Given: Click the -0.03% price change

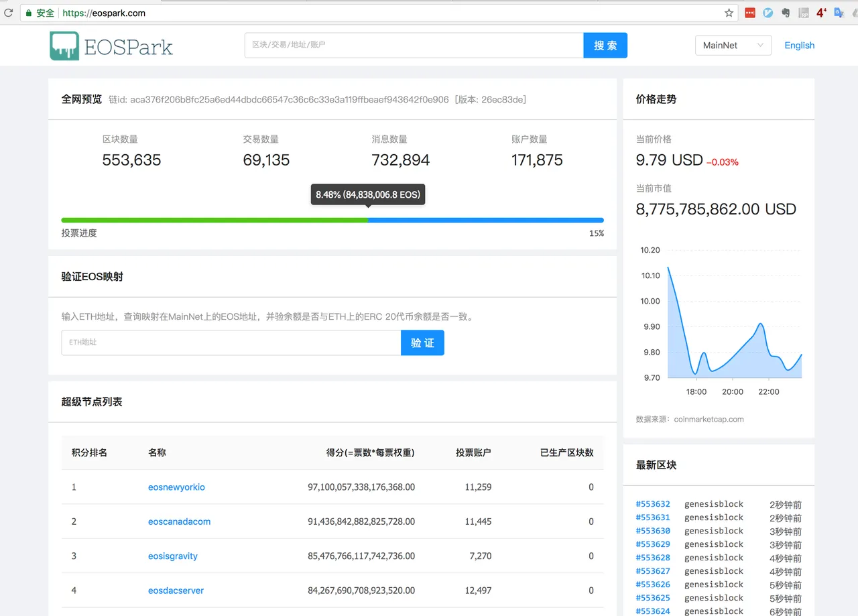Looking at the screenshot, I should (x=723, y=162).
